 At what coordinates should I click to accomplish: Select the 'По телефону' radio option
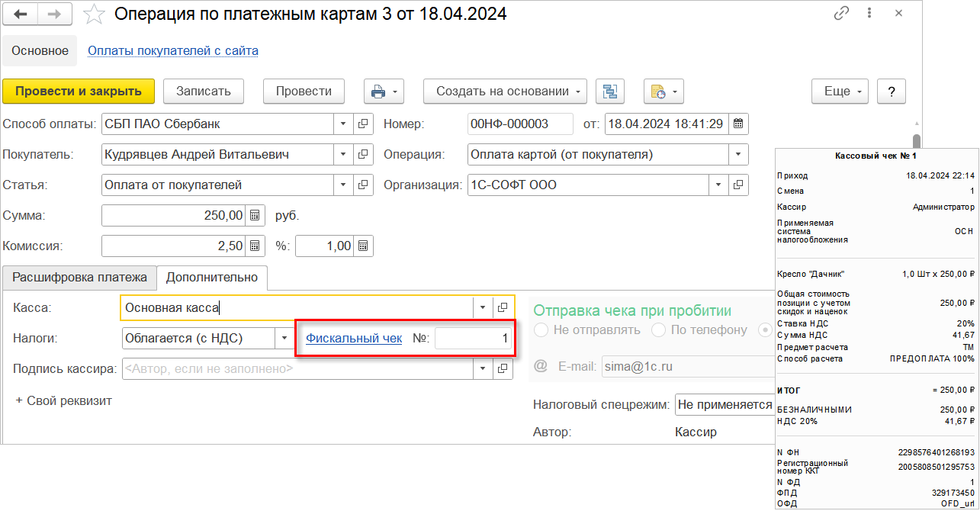tap(658, 330)
